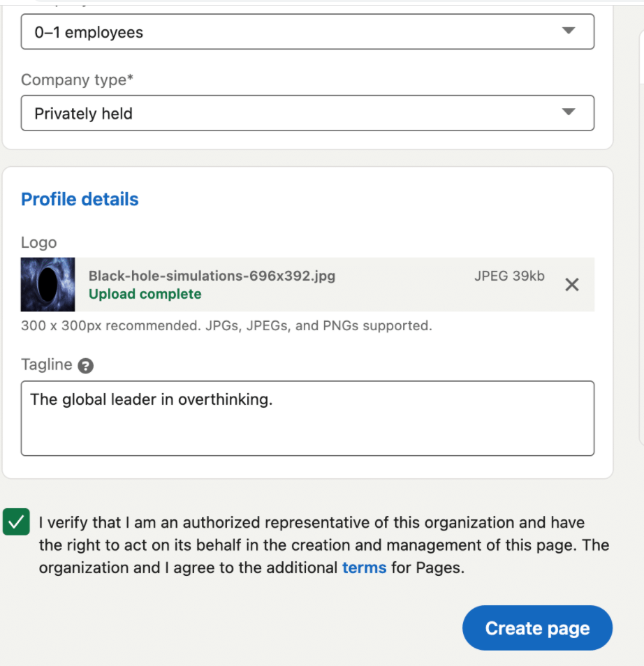644x666 pixels.
Task: Click the Profile details section heading
Action: click(80, 199)
